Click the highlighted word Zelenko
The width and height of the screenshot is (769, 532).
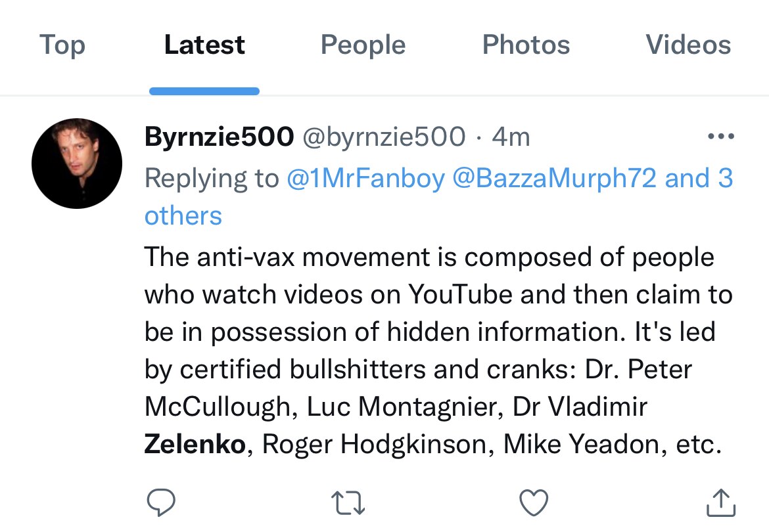195,445
